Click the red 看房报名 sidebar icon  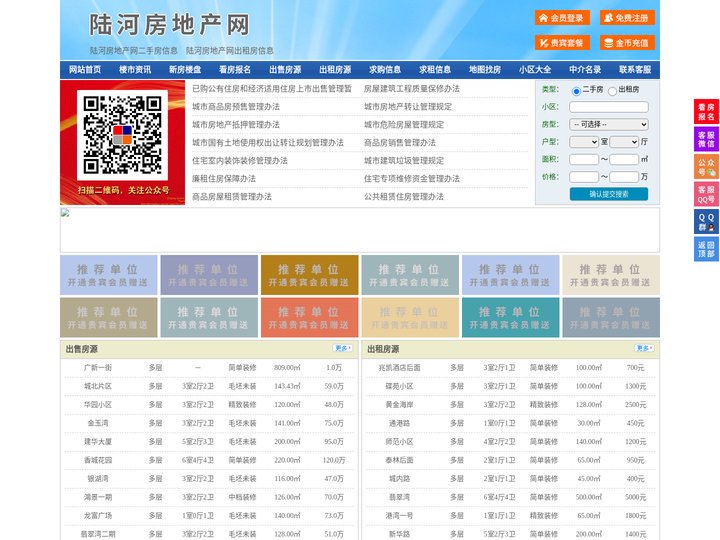pyautogui.click(x=706, y=112)
